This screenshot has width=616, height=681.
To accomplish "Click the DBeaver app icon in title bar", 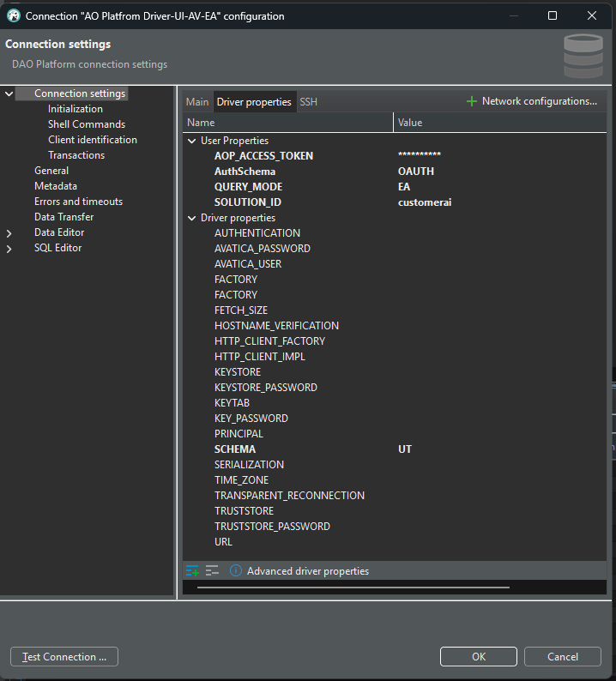I will pos(14,15).
